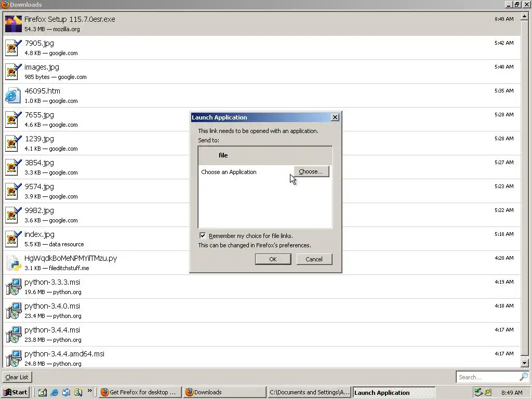Click the third quick launch icon
This screenshot has width=532, height=399.
66,392
